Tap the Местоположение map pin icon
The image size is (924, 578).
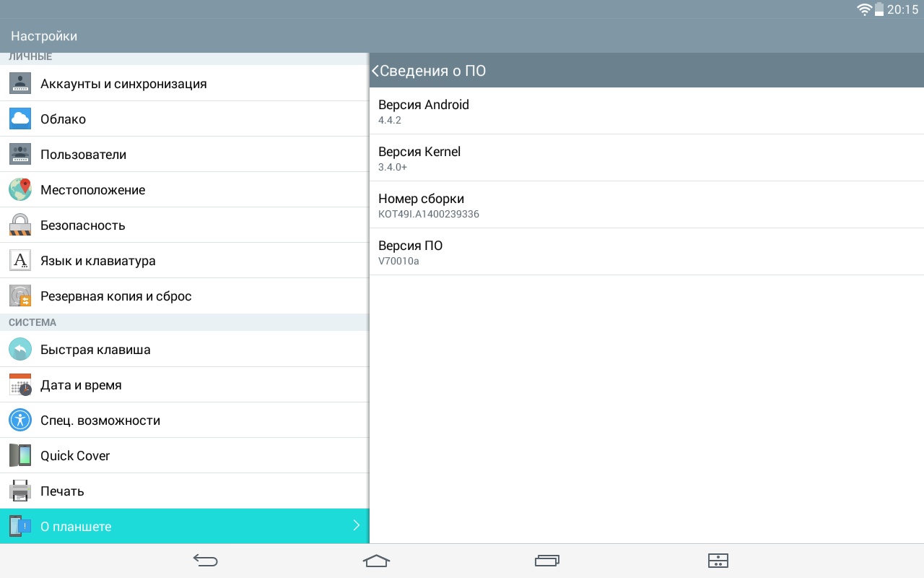(20, 190)
